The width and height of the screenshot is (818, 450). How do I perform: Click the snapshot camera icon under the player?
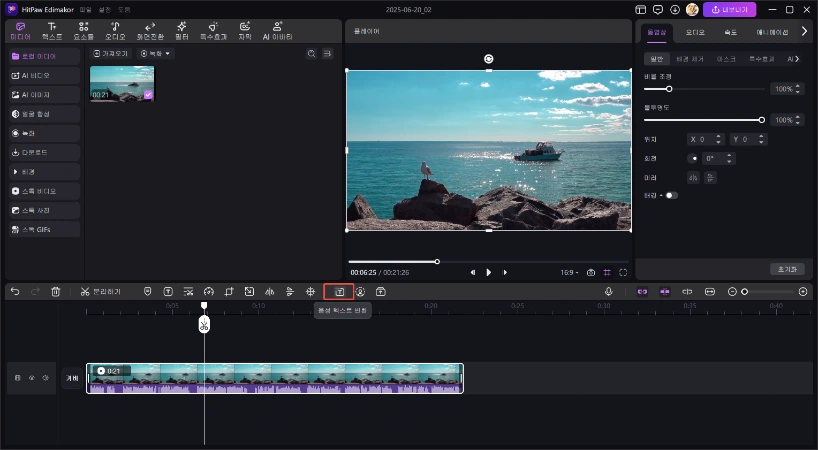click(x=591, y=272)
